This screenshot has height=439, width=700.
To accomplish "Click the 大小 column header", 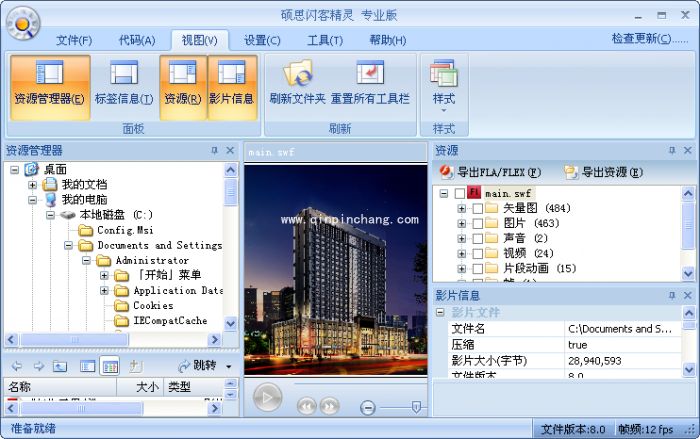I will tap(141, 387).
